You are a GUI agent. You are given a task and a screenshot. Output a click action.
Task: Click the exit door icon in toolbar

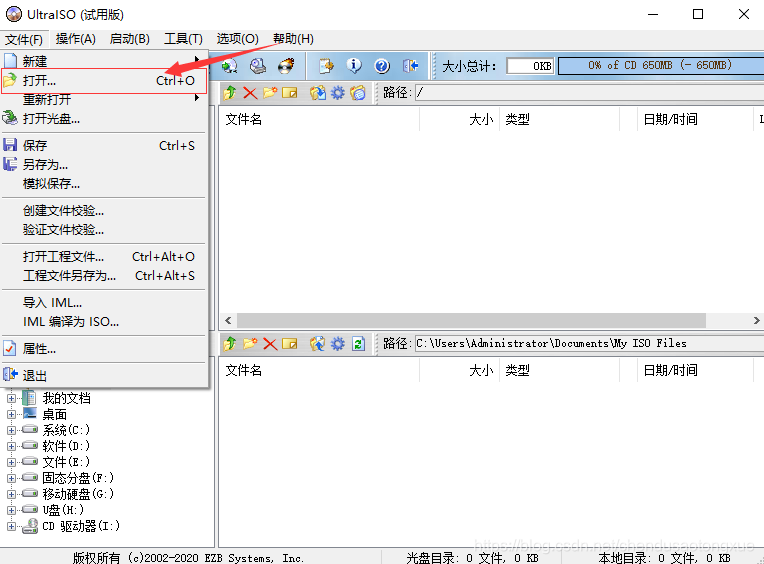point(410,66)
